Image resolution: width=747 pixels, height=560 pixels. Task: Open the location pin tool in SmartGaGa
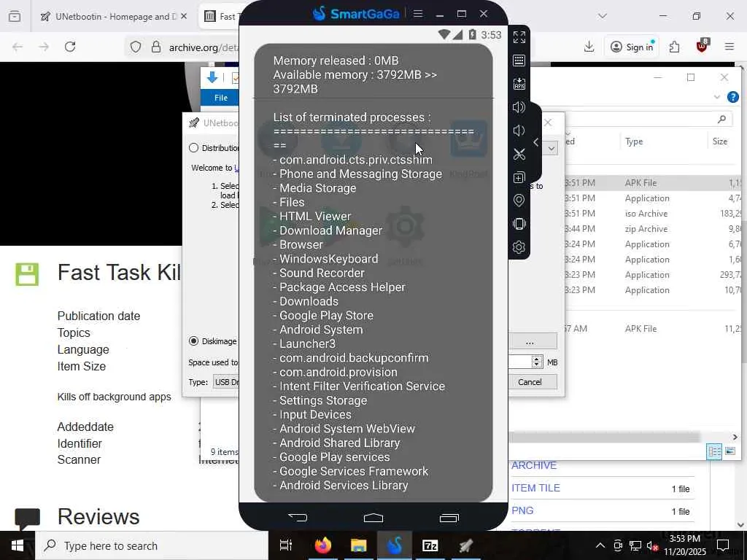pos(519,201)
